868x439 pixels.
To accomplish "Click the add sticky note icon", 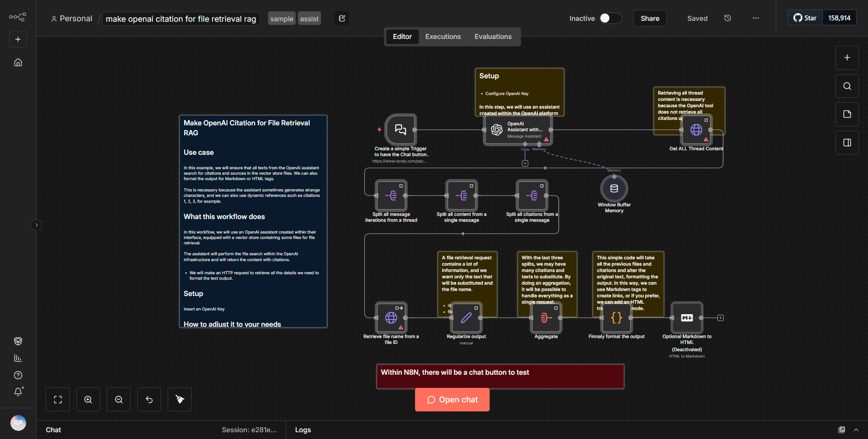I will coord(847,114).
